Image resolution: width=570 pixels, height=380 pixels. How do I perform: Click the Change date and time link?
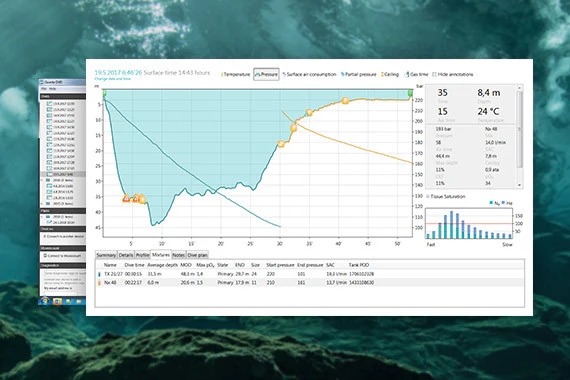pyautogui.click(x=112, y=79)
